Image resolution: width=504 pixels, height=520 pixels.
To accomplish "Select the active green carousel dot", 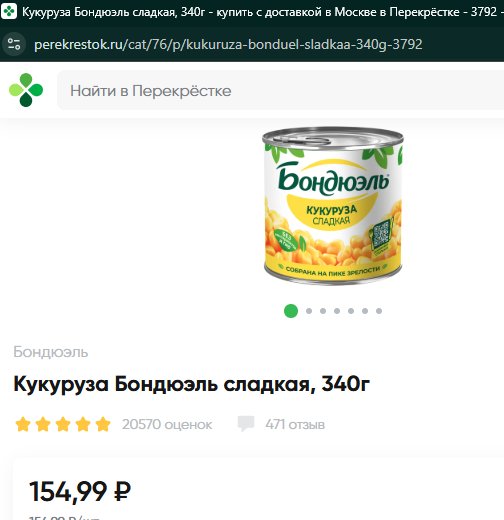I will [x=291, y=311].
